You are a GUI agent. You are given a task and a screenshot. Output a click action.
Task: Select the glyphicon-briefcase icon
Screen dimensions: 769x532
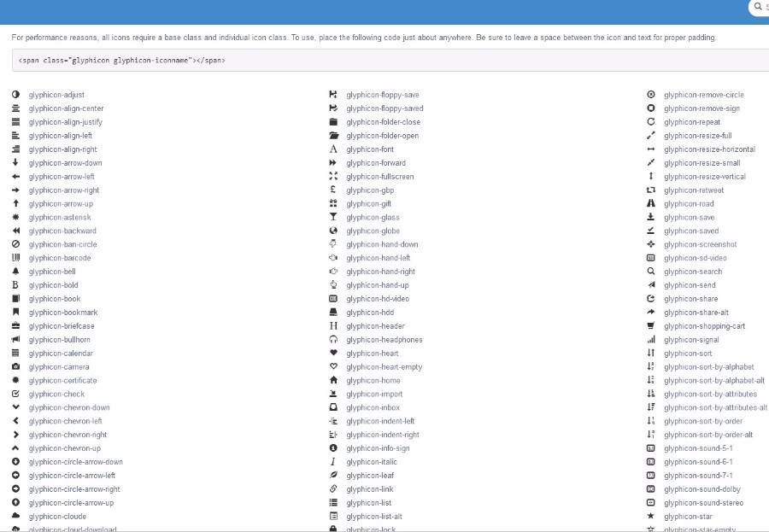[15, 325]
